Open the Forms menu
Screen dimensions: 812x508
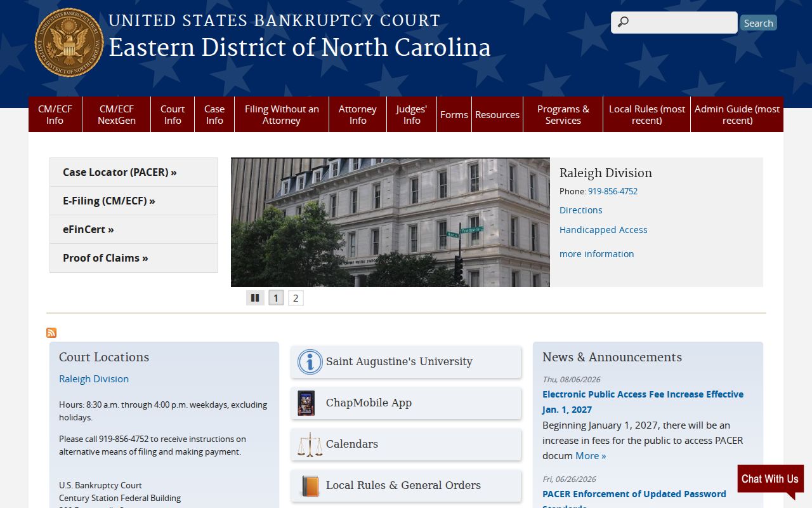[454, 114]
